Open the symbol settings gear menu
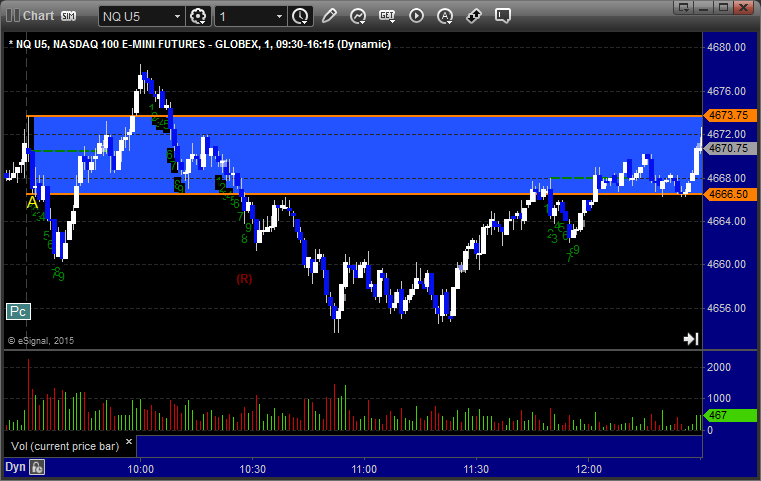Image resolution: width=761 pixels, height=481 pixels. 198,17
